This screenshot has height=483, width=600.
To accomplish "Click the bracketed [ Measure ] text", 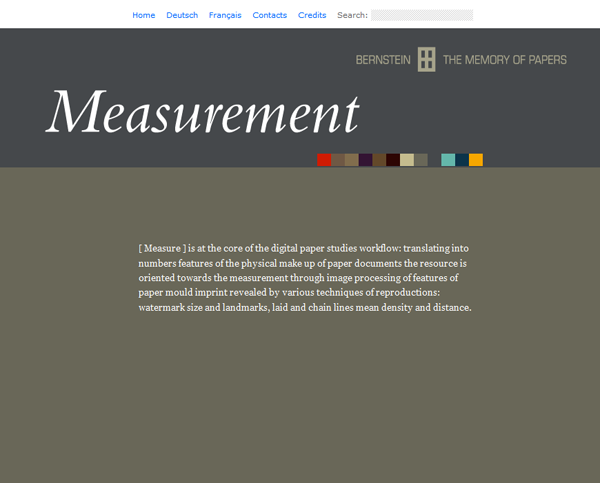I will pos(162,248).
